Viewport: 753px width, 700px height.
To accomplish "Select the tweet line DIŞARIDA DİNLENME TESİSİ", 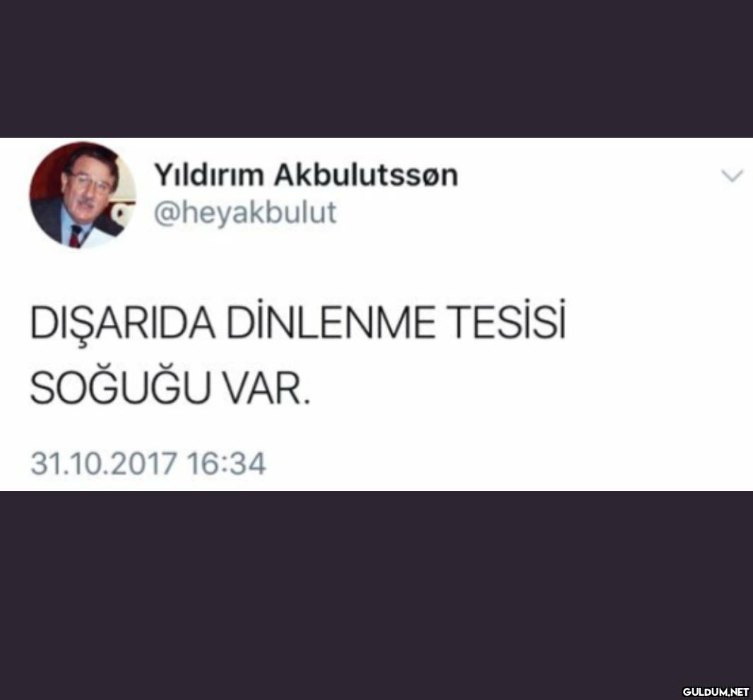I will tap(298, 321).
